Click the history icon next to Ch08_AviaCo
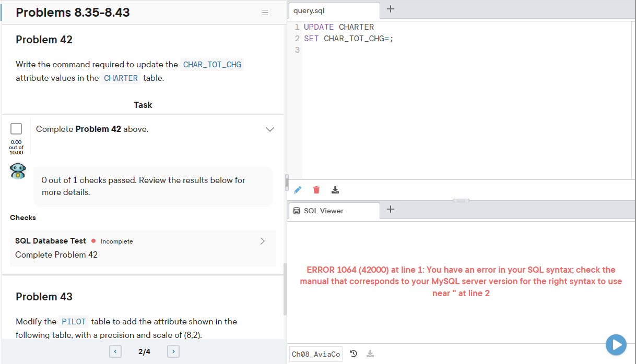Screen dimensions: 636x364 pos(354,354)
